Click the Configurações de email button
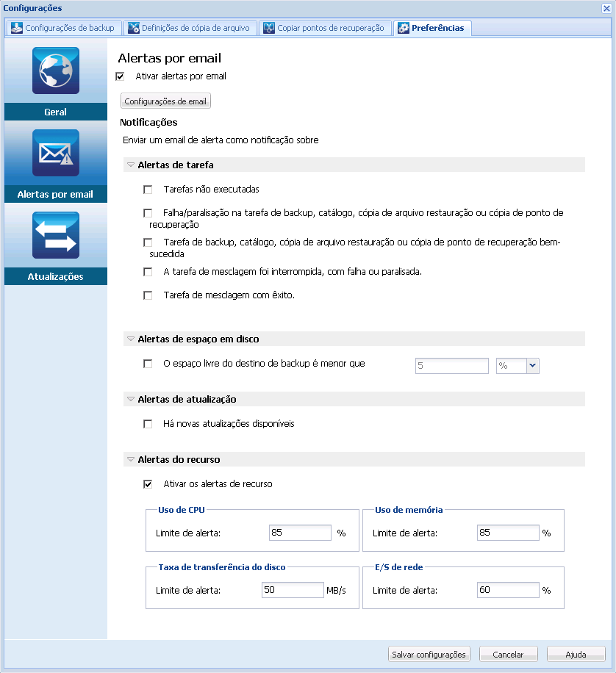Viewport: 616px width, 673px height. [165, 100]
